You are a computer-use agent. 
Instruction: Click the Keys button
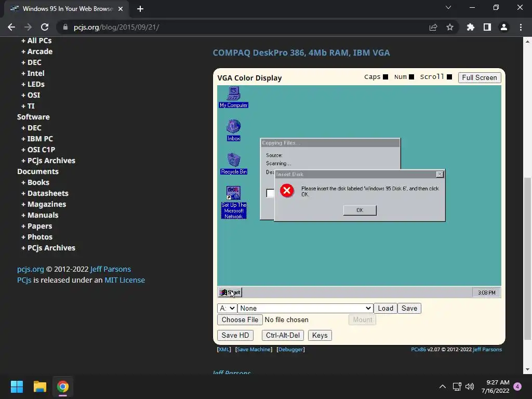320,335
